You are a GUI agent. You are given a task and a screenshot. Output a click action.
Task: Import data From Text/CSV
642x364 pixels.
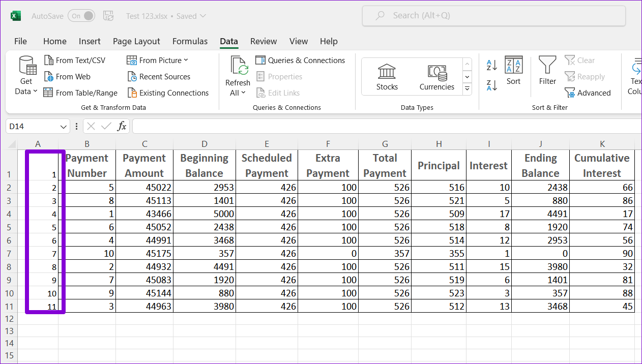pyautogui.click(x=75, y=60)
